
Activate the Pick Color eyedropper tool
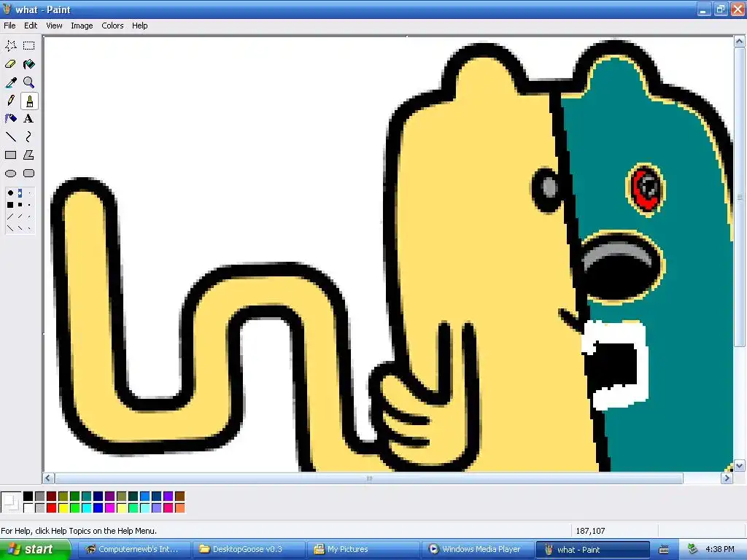(x=10, y=82)
